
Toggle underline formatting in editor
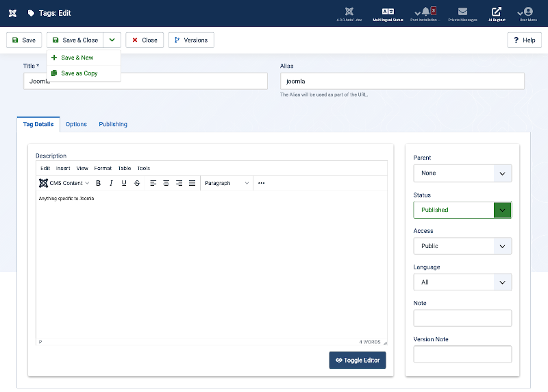pyautogui.click(x=124, y=183)
